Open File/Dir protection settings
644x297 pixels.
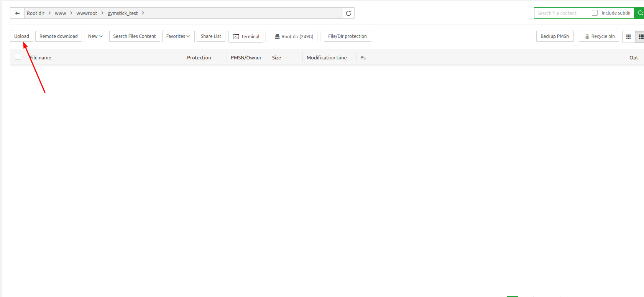(x=347, y=36)
